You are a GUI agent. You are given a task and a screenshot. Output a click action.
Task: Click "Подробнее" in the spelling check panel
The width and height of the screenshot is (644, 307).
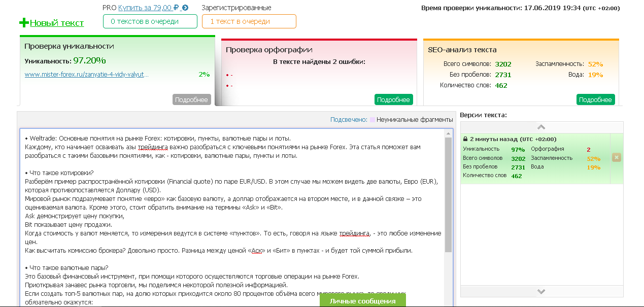[393, 99]
